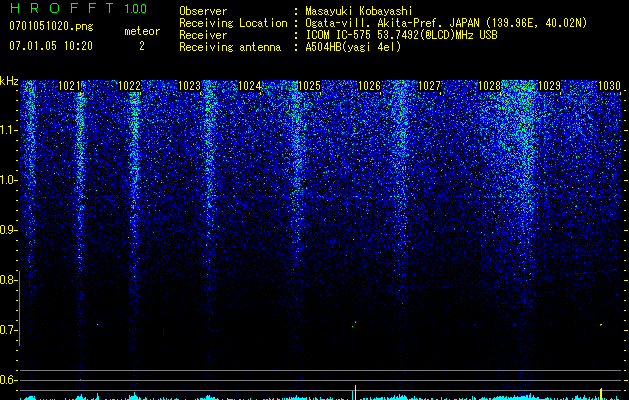The width and height of the screenshot is (629, 400).
Task: Click the Receiving antenna label
Action: pos(230,47)
